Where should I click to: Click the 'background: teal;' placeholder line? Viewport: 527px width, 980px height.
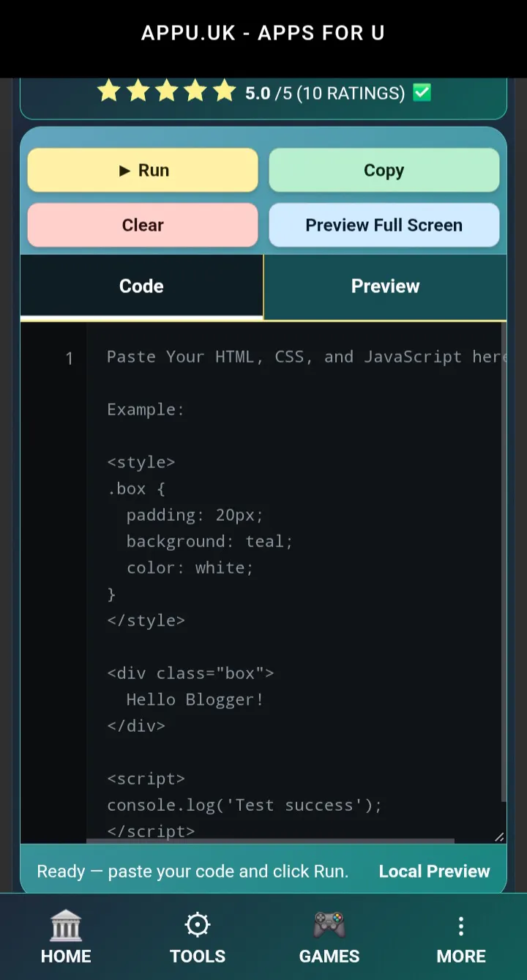click(x=209, y=541)
